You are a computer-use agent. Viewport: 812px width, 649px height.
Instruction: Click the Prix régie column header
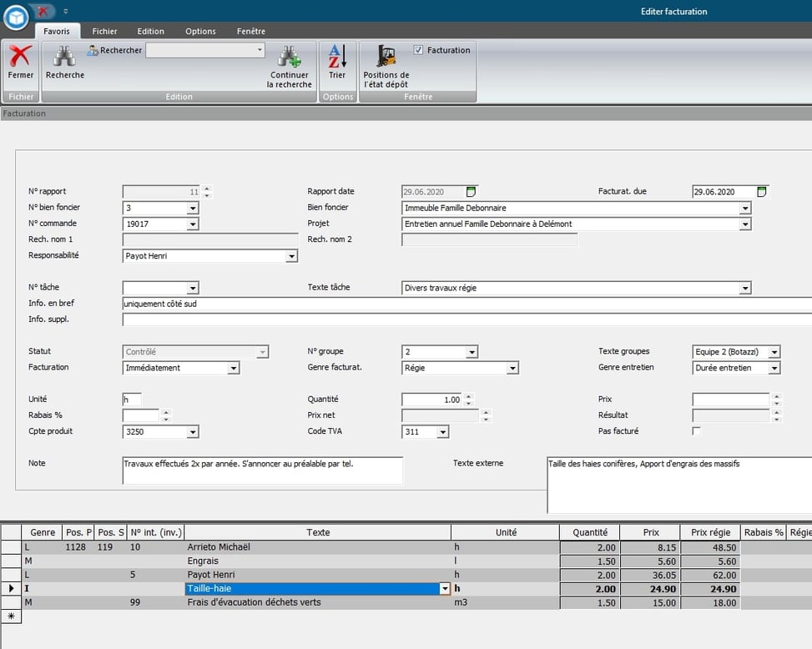pyautogui.click(x=710, y=532)
